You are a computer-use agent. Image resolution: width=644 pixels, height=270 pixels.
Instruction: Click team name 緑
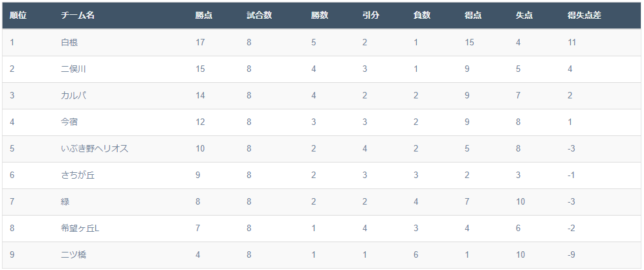click(65, 202)
